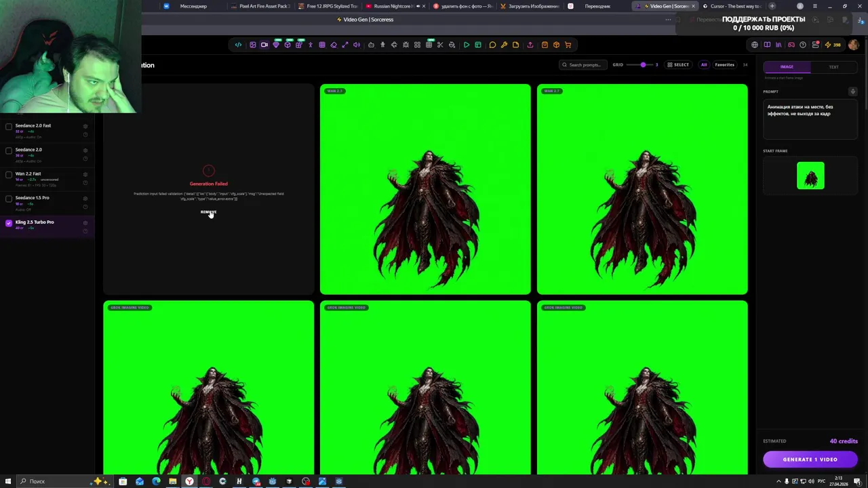Open the bug icon in toolbar
This screenshot has height=488, width=868.
(x=406, y=45)
